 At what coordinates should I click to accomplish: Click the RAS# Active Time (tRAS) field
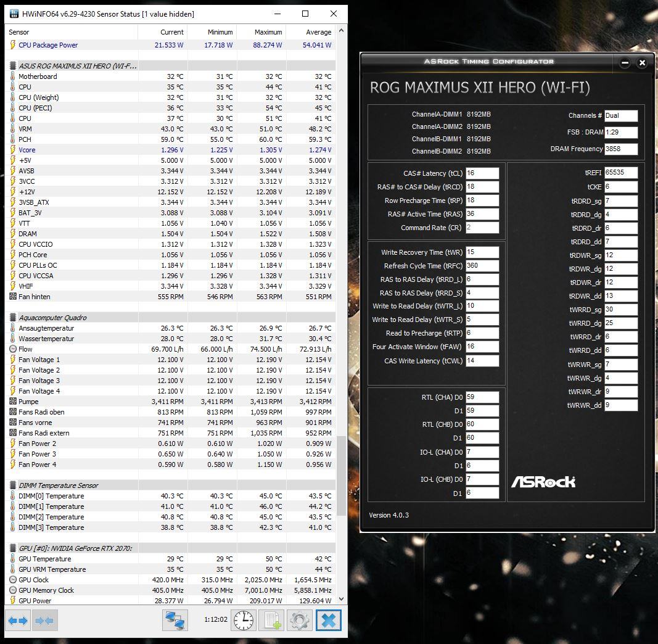click(482, 214)
